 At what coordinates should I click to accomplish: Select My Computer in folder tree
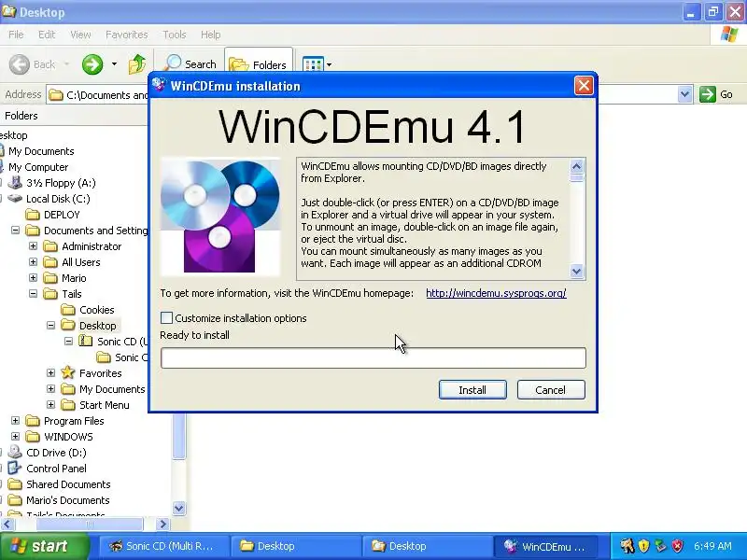click(38, 167)
